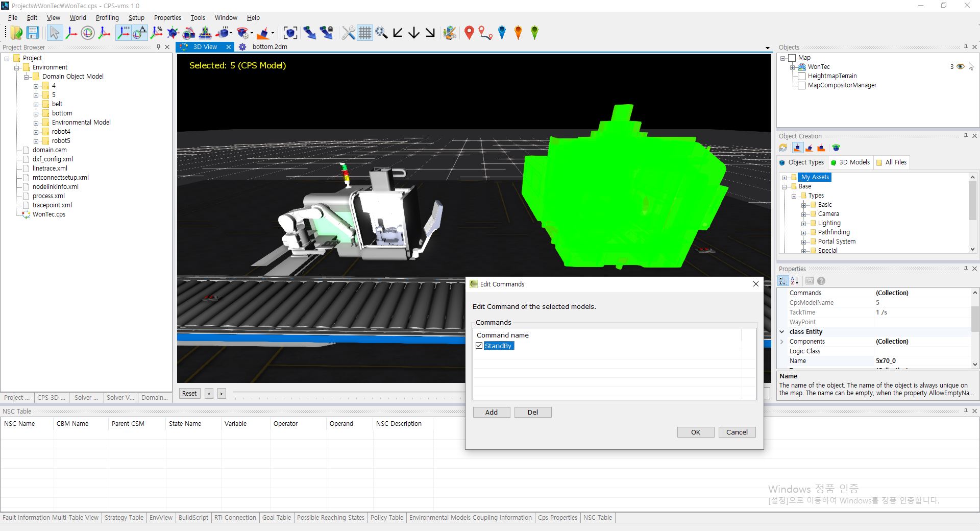The image size is (980, 531).
Task: Open the 3D Models tab
Action: click(850, 162)
